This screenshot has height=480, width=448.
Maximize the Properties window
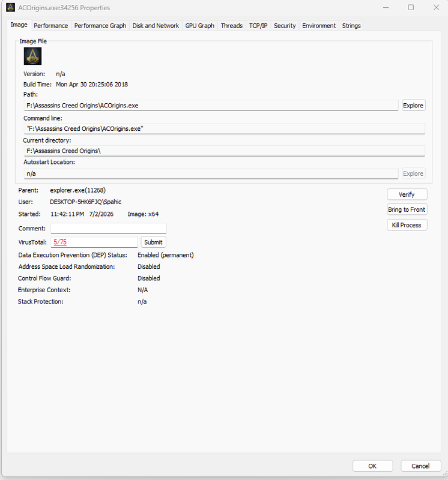(411, 7)
